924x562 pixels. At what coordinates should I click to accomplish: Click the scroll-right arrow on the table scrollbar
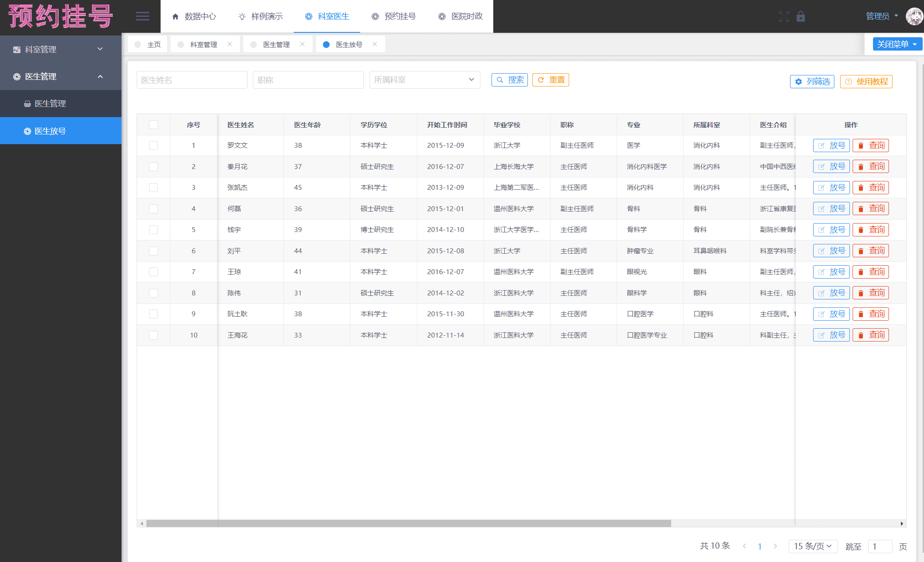[x=902, y=523]
